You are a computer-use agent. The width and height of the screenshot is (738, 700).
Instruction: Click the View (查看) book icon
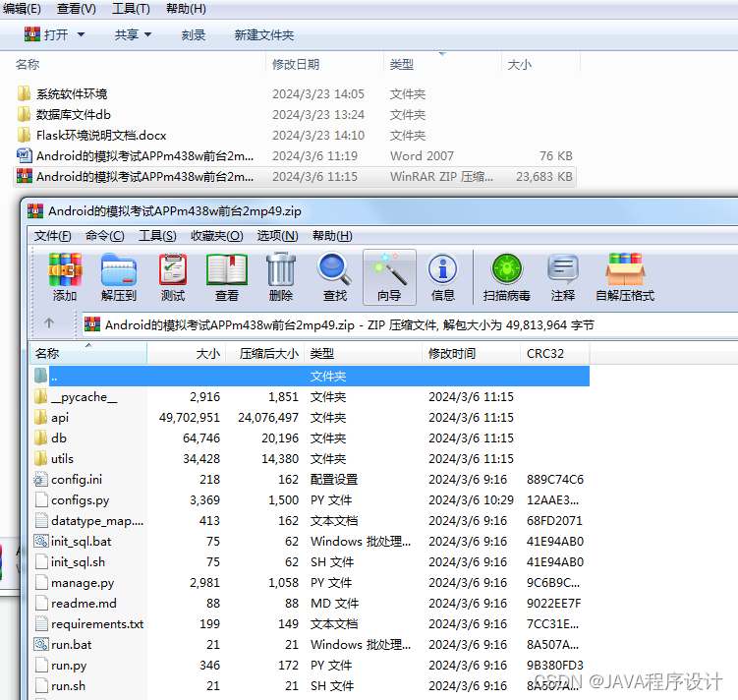227,269
